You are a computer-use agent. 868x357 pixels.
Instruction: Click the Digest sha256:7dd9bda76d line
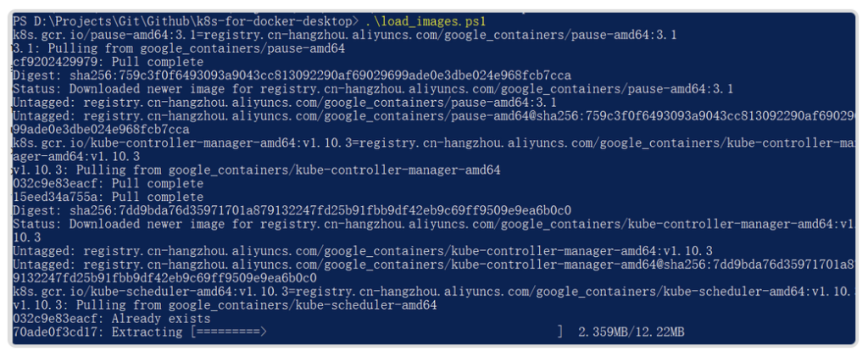[x=292, y=210]
